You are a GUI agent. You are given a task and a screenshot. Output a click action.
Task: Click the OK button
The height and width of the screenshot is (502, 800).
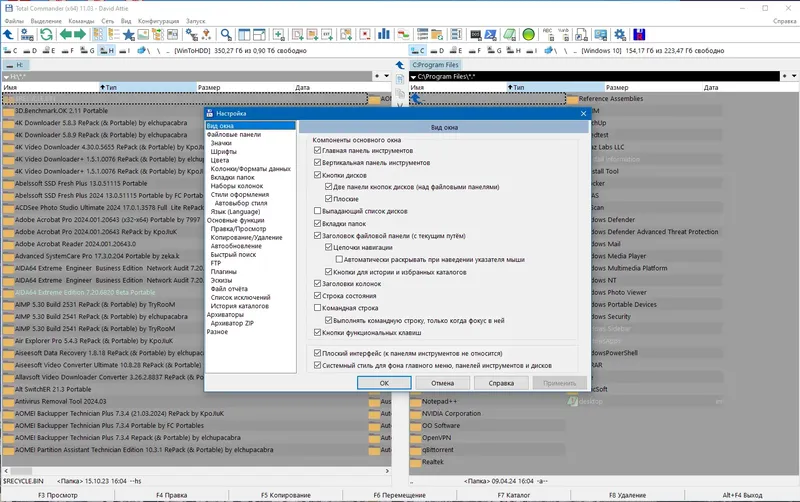point(384,383)
